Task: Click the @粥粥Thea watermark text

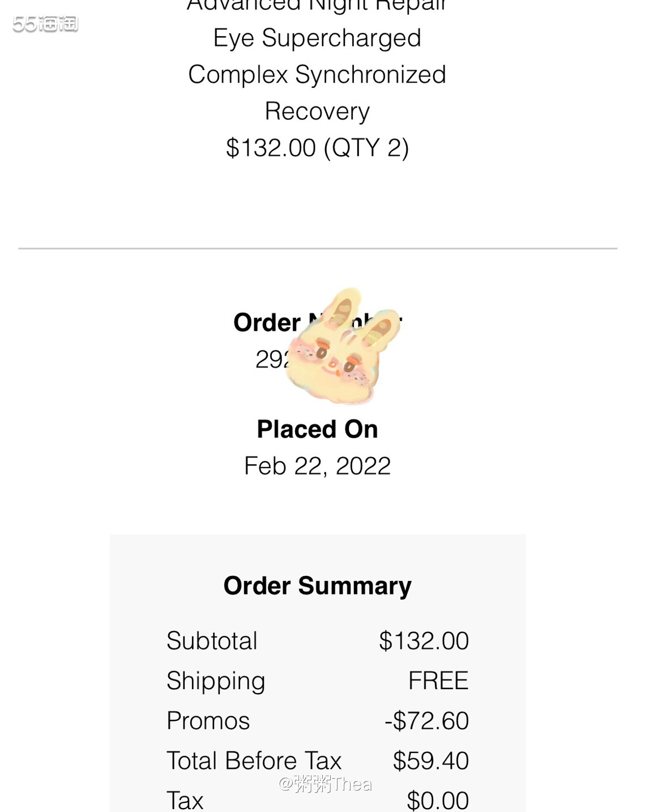Action: [x=325, y=784]
